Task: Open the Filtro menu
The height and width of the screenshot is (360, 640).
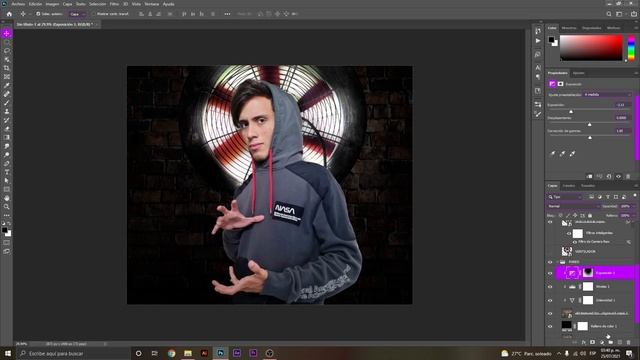Action: 114,4
